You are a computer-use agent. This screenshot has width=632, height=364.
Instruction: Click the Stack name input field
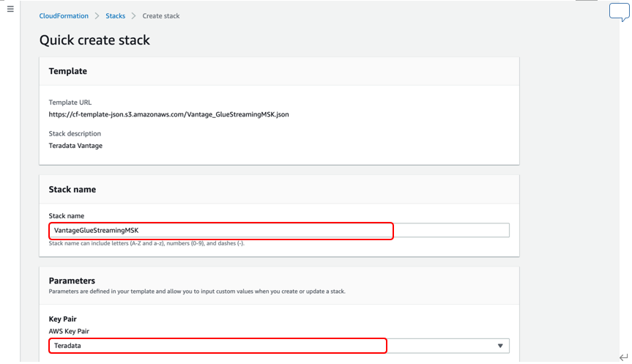[279, 230]
